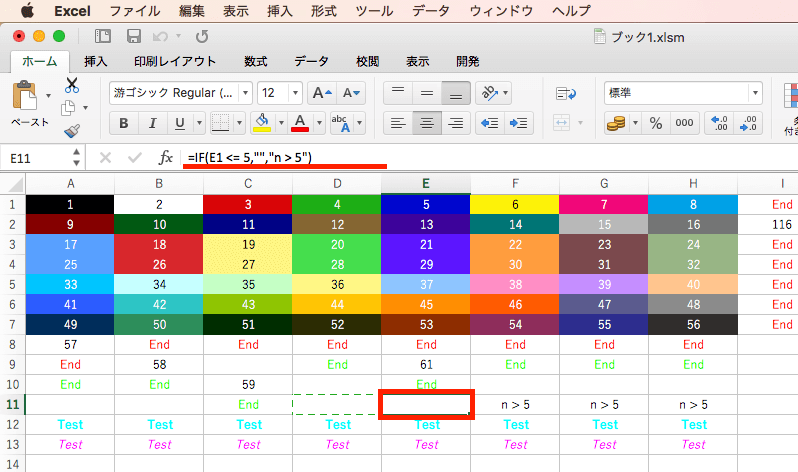
Task: Toggle Bold formatting
Action: coord(124,123)
